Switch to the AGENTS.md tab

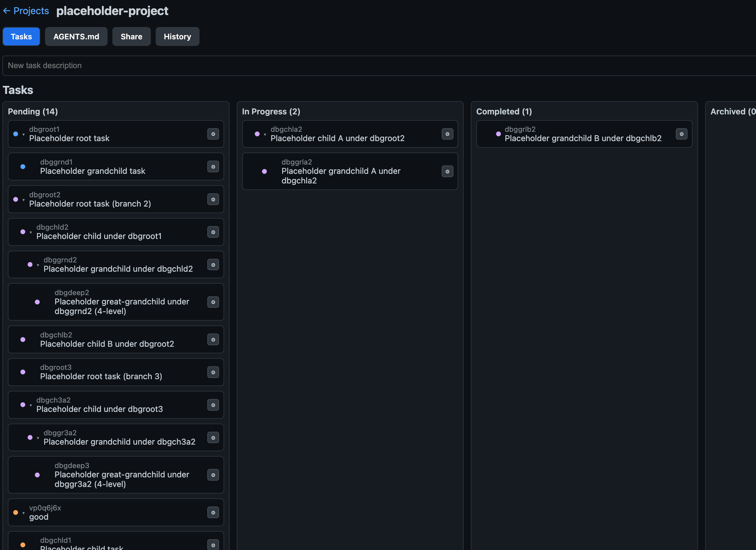pos(76,36)
